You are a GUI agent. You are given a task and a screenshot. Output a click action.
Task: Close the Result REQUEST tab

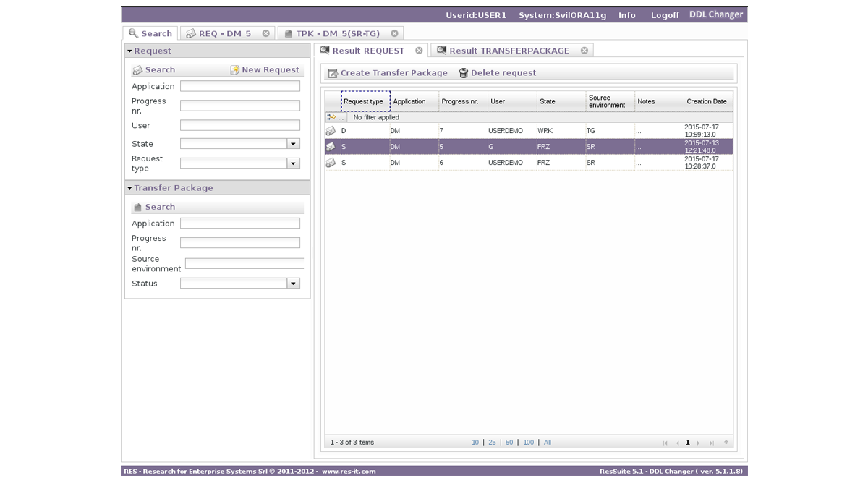(x=419, y=51)
